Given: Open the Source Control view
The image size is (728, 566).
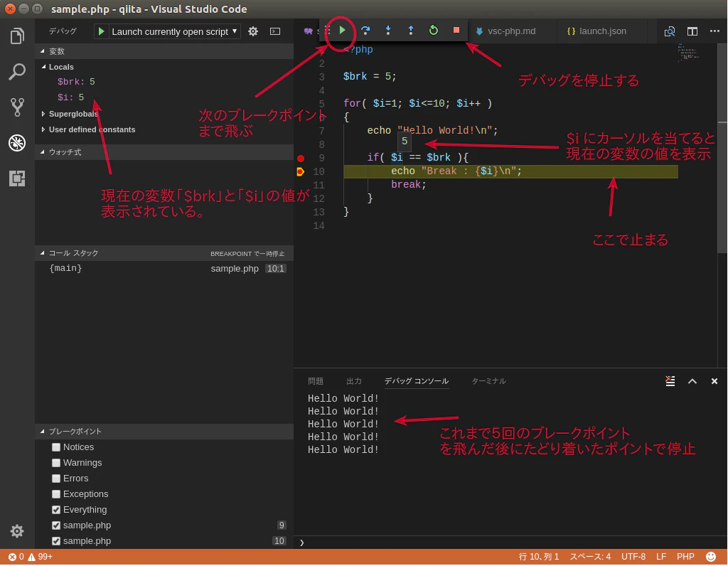Looking at the screenshot, I should (17, 107).
